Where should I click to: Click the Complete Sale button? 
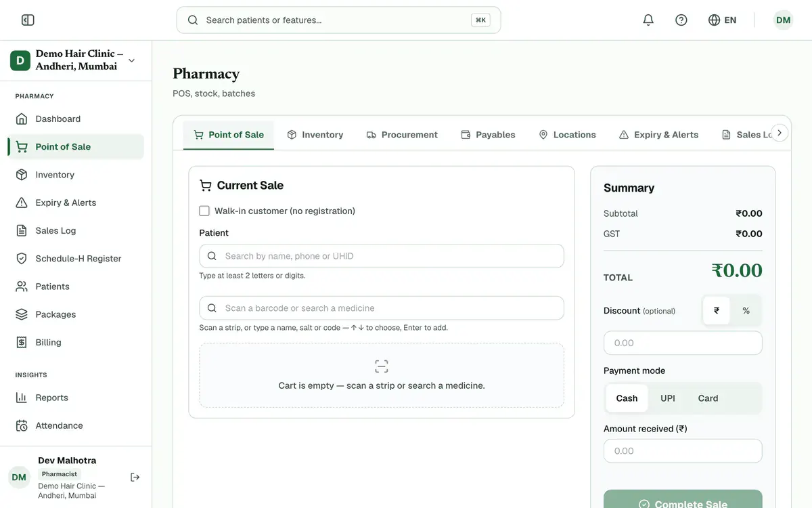coord(683,499)
